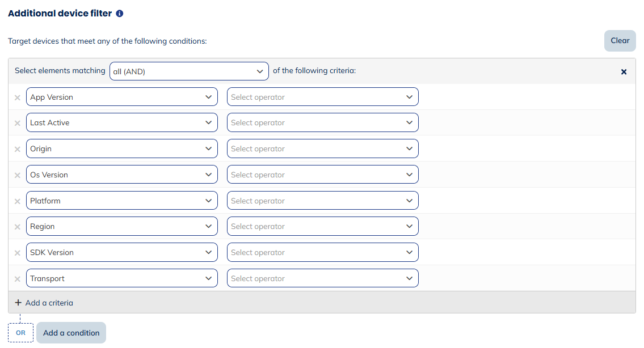Remove the App Version criteria row

17,97
